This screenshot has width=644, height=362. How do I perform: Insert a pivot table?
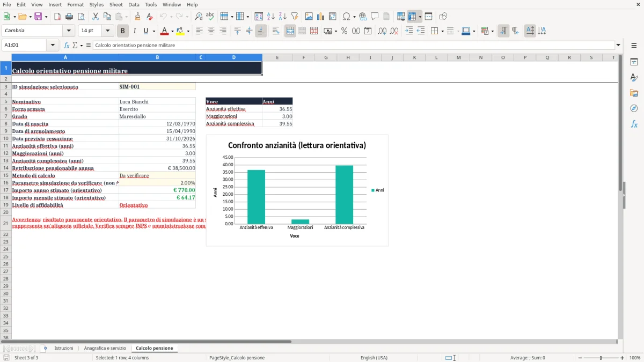[333, 17]
